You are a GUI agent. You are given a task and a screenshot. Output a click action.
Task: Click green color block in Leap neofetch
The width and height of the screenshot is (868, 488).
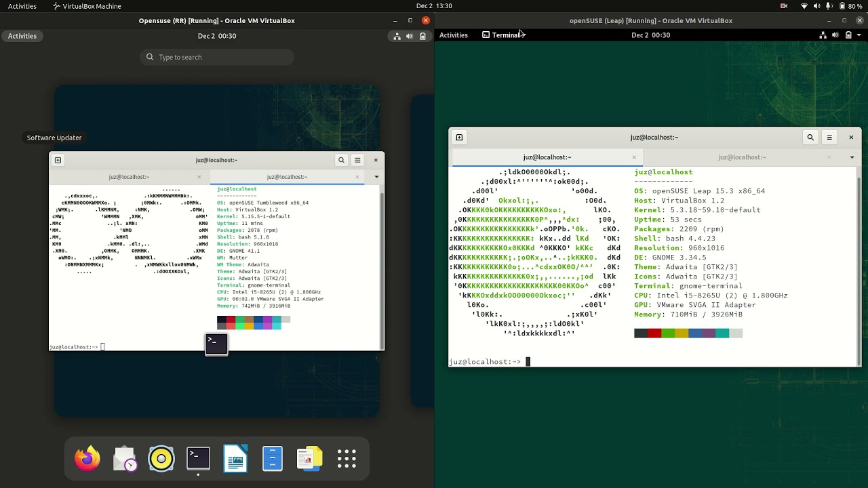[668, 333]
